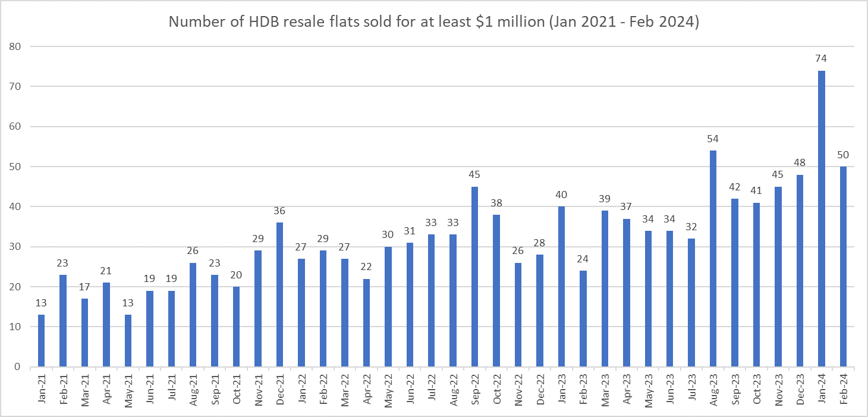Select the Feb-24 bar

843,266
